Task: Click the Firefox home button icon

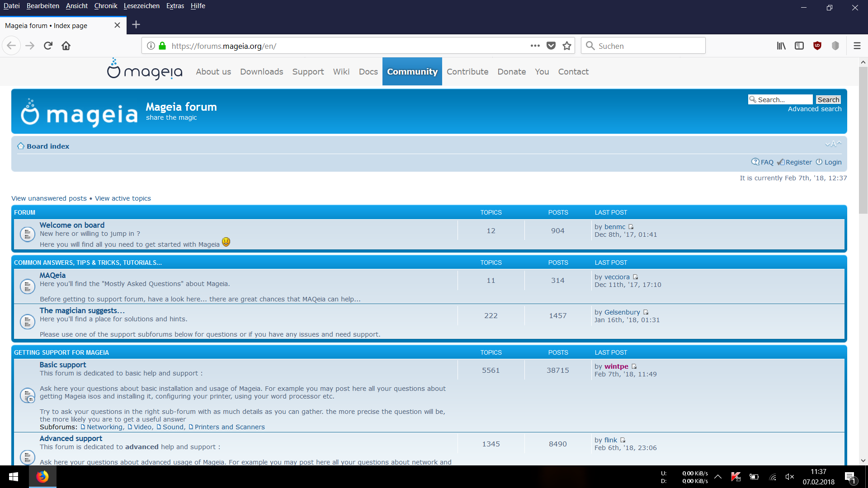Action: pyautogui.click(x=66, y=46)
